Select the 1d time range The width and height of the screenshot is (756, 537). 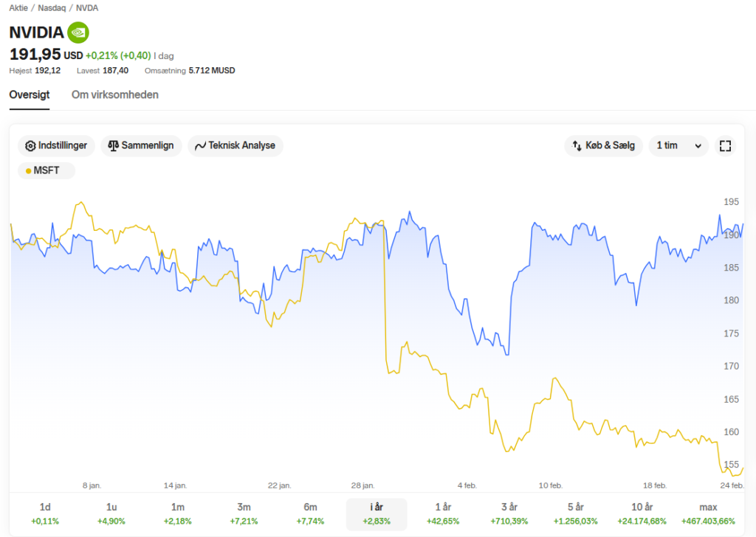tap(45, 514)
